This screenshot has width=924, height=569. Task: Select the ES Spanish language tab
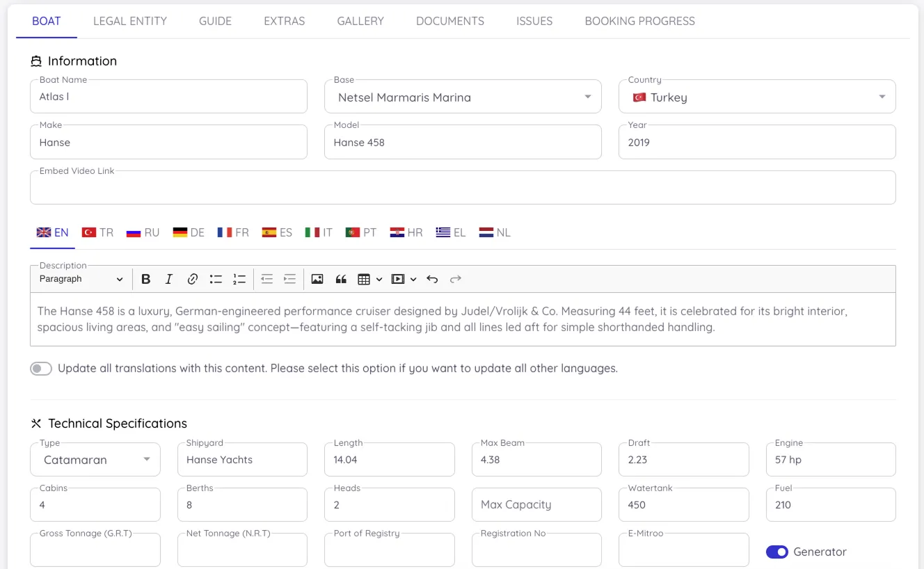pyautogui.click(x=277, y=232)
